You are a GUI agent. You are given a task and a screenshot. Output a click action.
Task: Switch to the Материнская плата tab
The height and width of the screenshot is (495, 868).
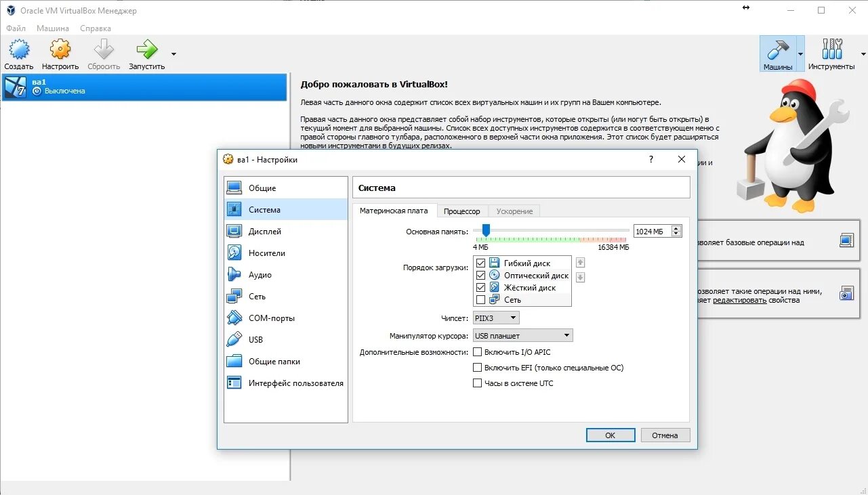394,211
